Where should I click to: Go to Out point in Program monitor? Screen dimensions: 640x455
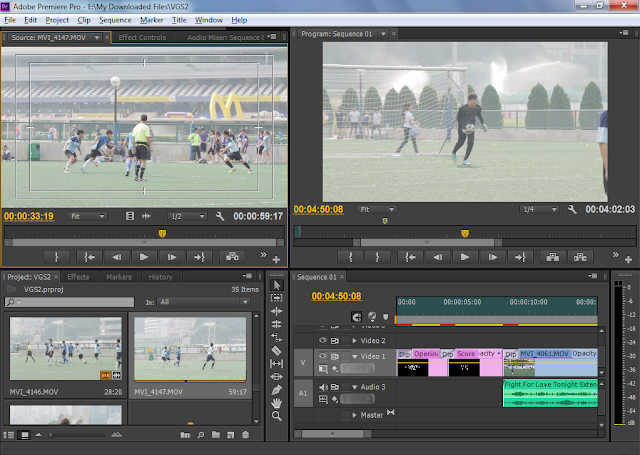tap(520, 257)
